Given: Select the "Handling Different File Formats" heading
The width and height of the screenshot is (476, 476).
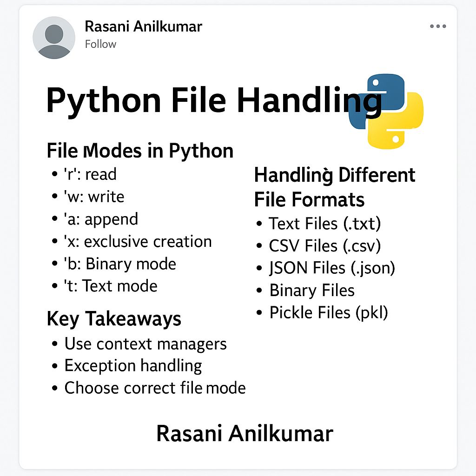Looking at the screenshot, I should 334,187.
